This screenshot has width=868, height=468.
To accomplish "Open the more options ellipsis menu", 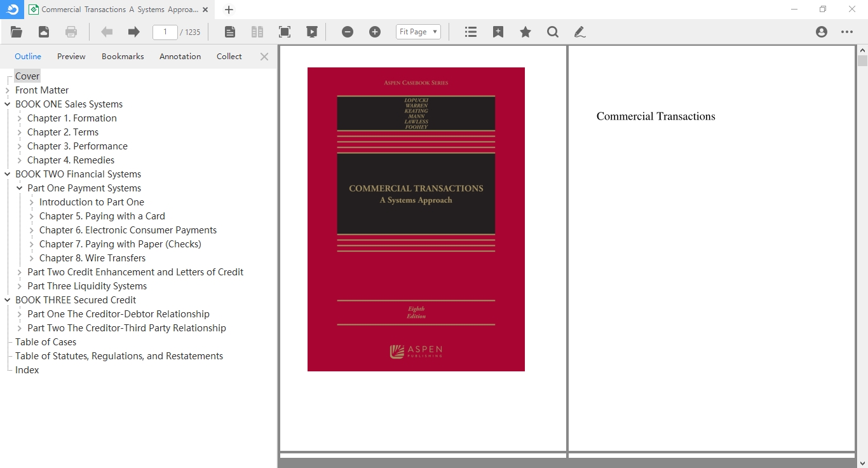I will [x=847, y=32].
